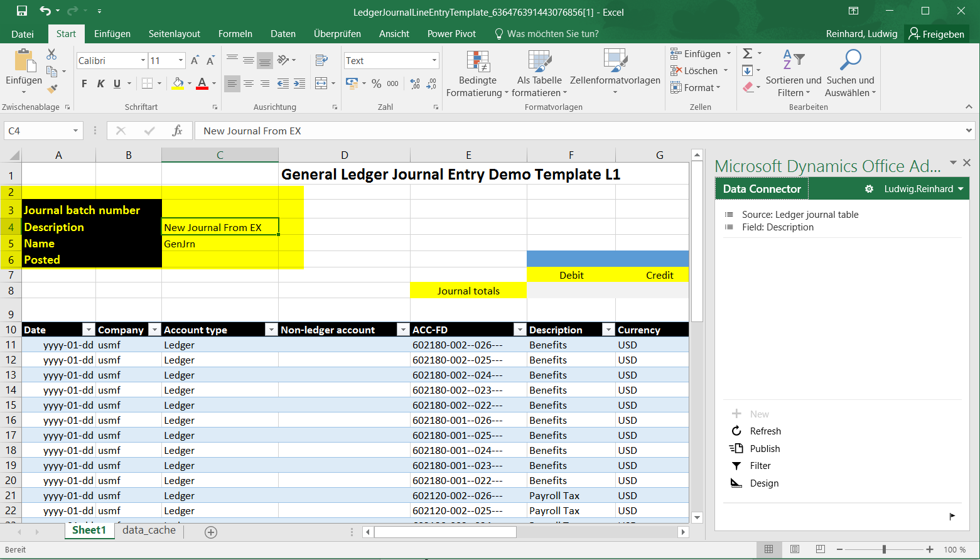Toggle center text alignment
Image resolution: width=980 pixels, height=560 pixels.
click(249, 83)
